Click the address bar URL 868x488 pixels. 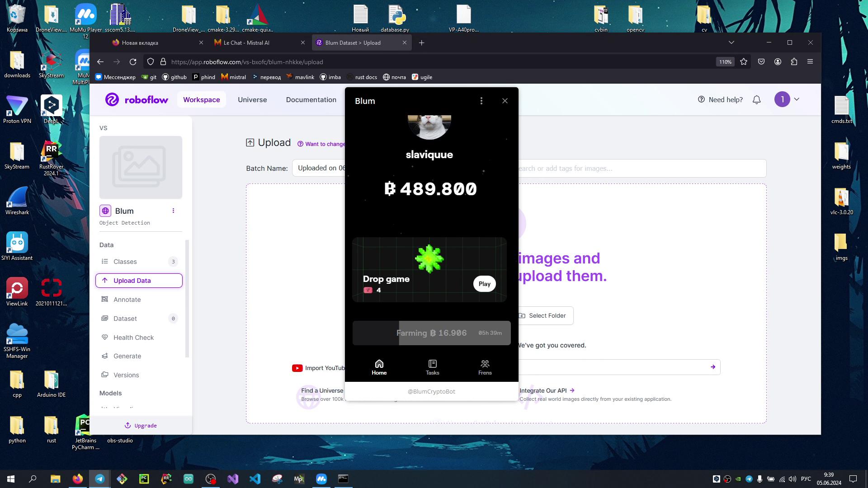pyautogui.click(x=247, y=62)
